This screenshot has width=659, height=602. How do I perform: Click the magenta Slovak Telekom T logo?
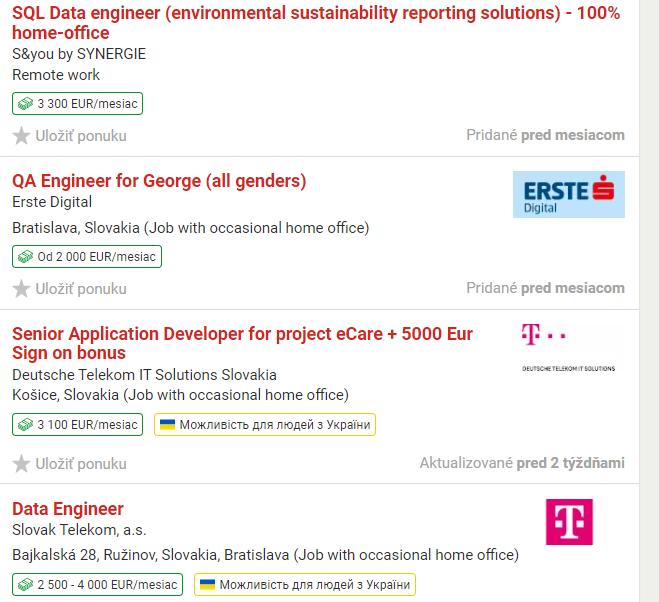568,522
